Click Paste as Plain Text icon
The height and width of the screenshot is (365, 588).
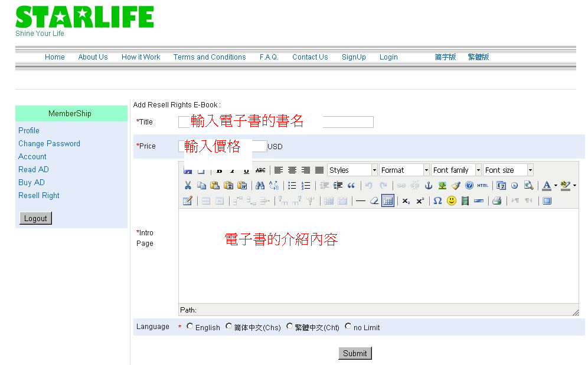pos(228,185)
